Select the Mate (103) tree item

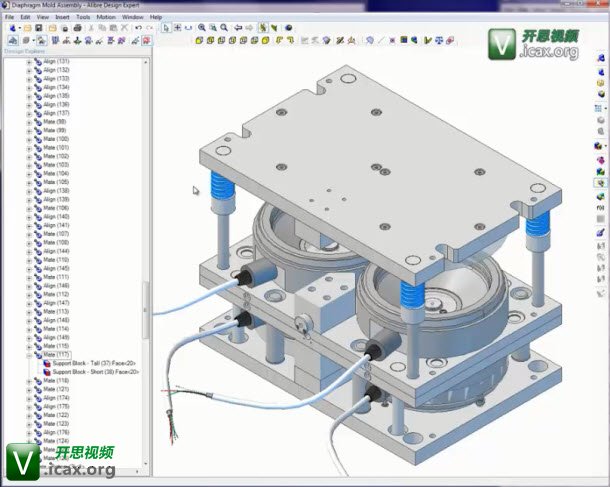point(56,165)
